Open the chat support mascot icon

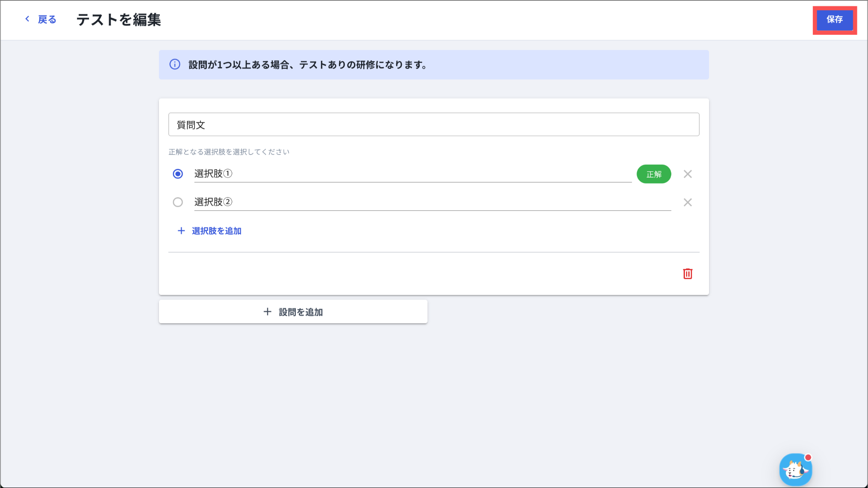point(795,470)
